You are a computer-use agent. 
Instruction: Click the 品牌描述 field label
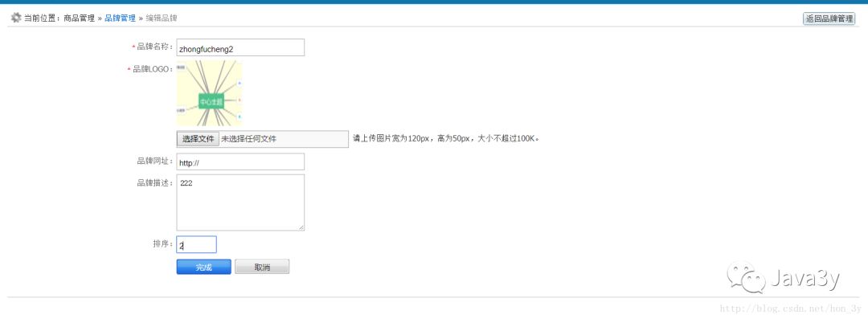(155, 182)
